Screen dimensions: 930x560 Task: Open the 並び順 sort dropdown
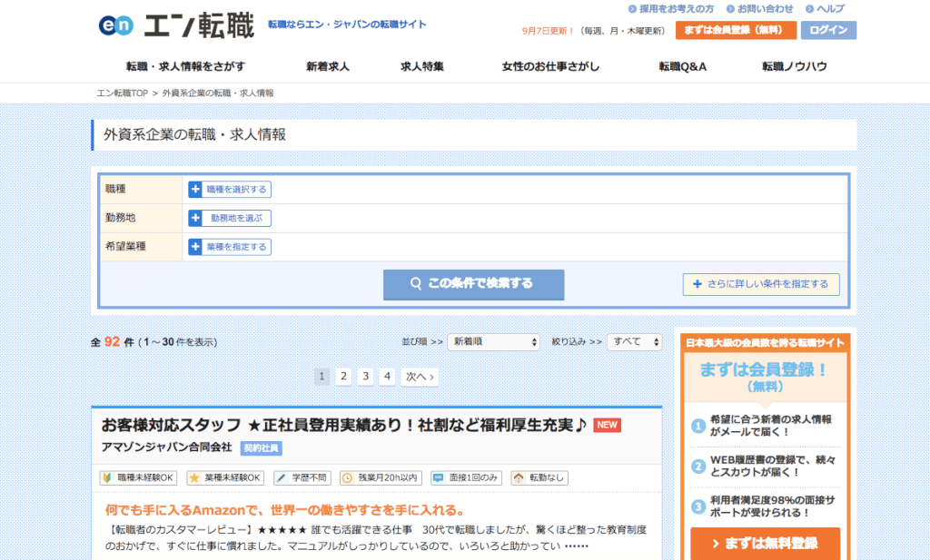(493, 342)
